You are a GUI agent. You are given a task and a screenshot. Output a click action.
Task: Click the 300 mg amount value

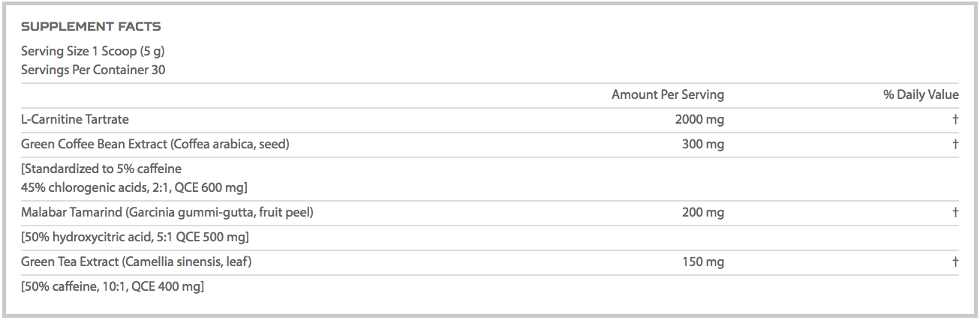point(703,144)
